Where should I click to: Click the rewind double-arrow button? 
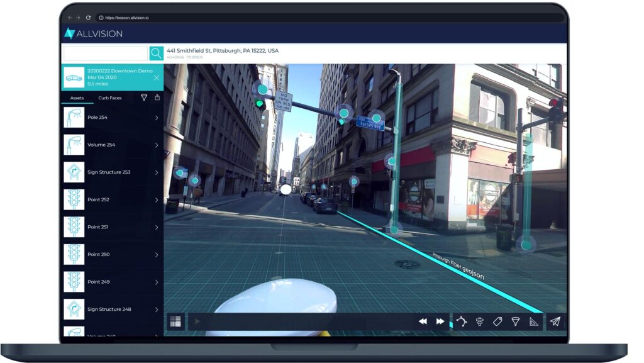click(x=423, y=321)
